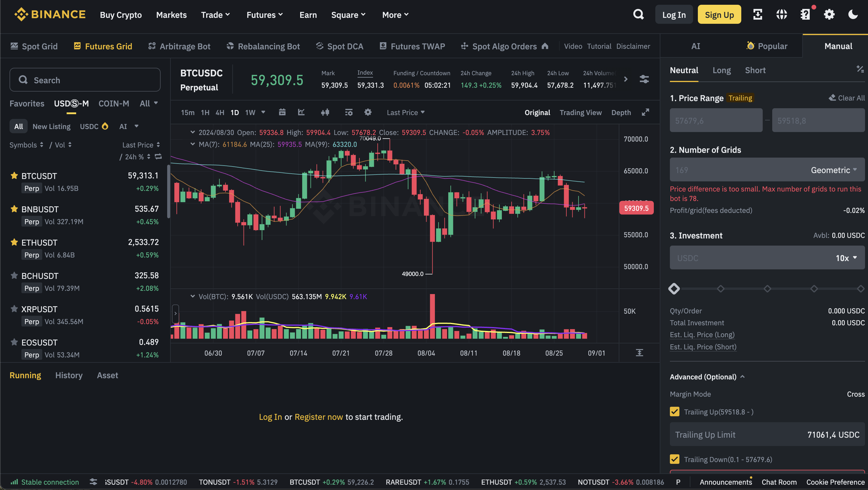The image size is (868, 490).
Task: Toggle favorite star for BCHUSDT
Action: [14, 276]
